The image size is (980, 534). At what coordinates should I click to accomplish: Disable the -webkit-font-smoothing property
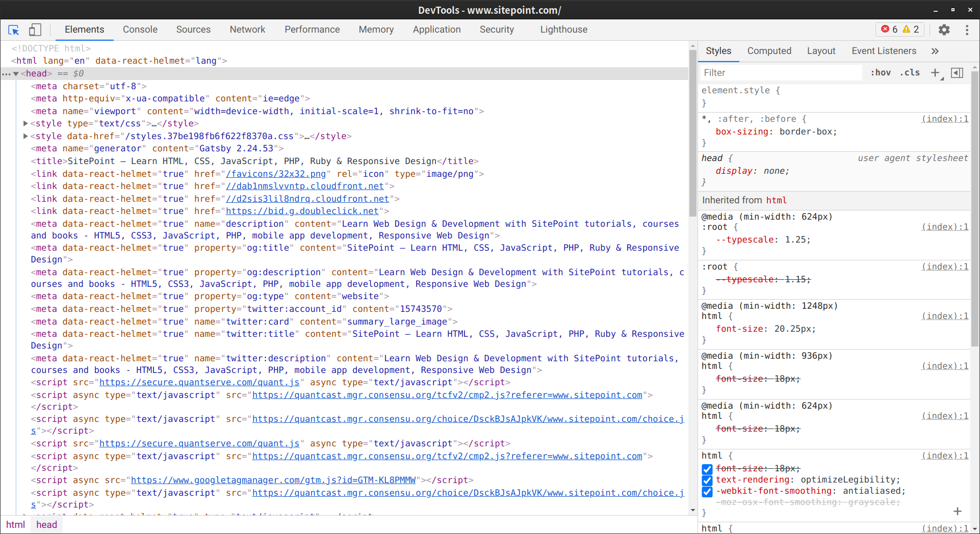click(707, 492)
